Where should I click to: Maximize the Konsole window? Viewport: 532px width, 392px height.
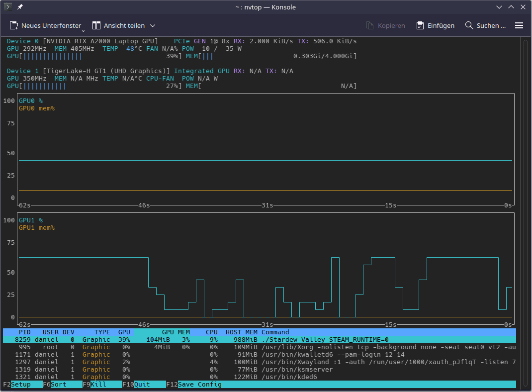511,7
